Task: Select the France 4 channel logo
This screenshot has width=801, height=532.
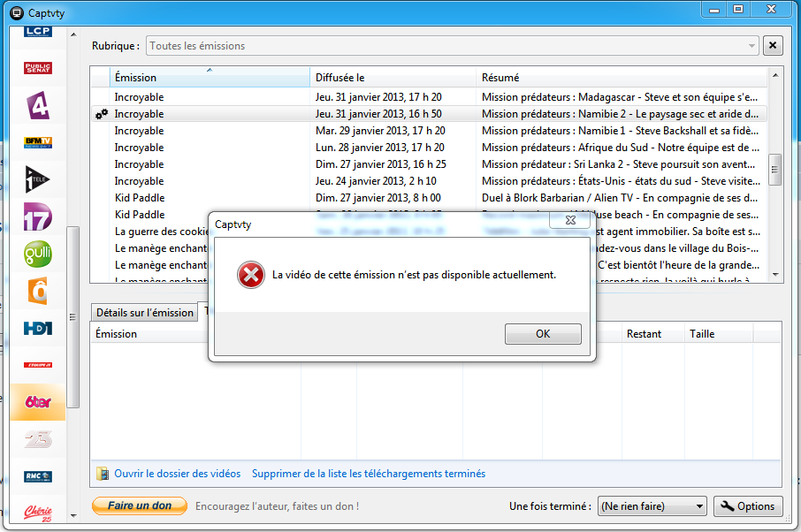Action: pyautogui.click(x=38, y=105)
